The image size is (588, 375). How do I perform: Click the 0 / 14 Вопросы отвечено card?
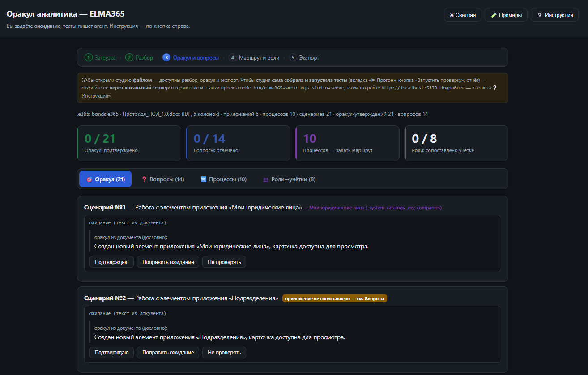(238, 143)
